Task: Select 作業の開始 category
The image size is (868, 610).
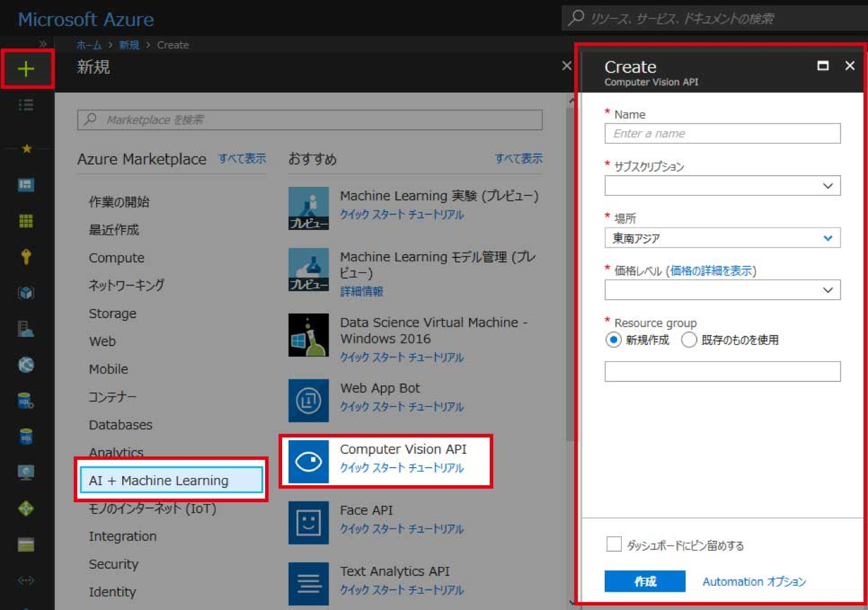Action: pyautogui.click(x=119, y=202)
